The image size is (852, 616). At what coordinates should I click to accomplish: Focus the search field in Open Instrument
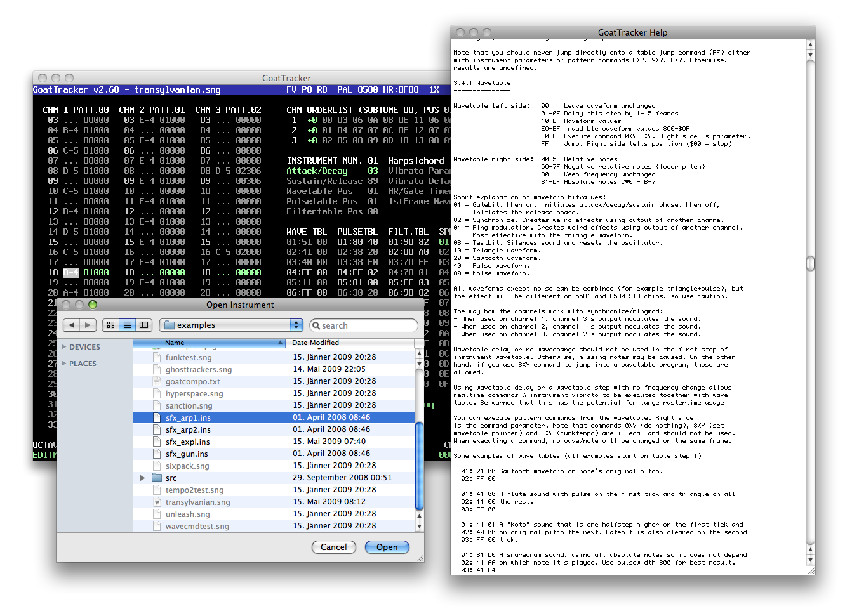tap(364, 325)
